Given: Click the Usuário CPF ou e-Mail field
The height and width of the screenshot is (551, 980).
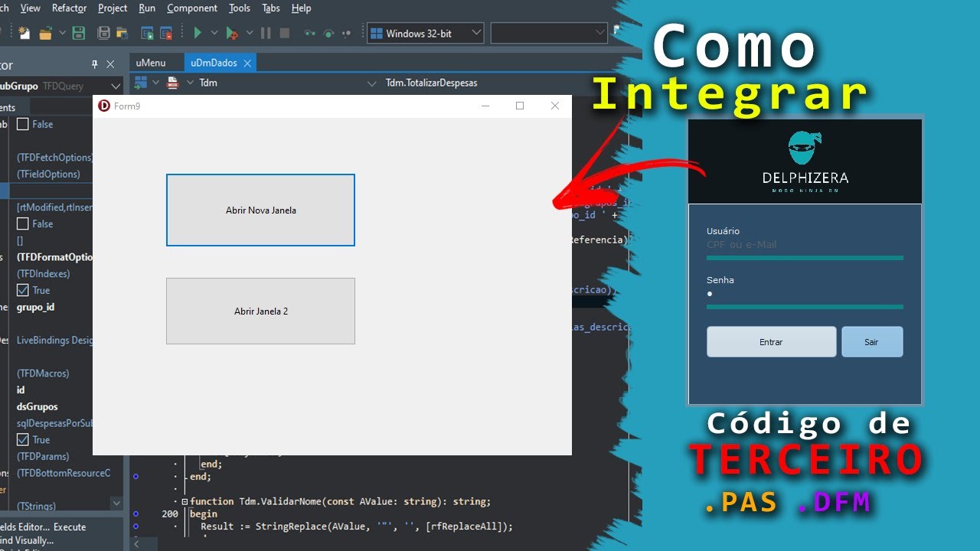Looking at the screenshot, I should [x=805, y=245].
